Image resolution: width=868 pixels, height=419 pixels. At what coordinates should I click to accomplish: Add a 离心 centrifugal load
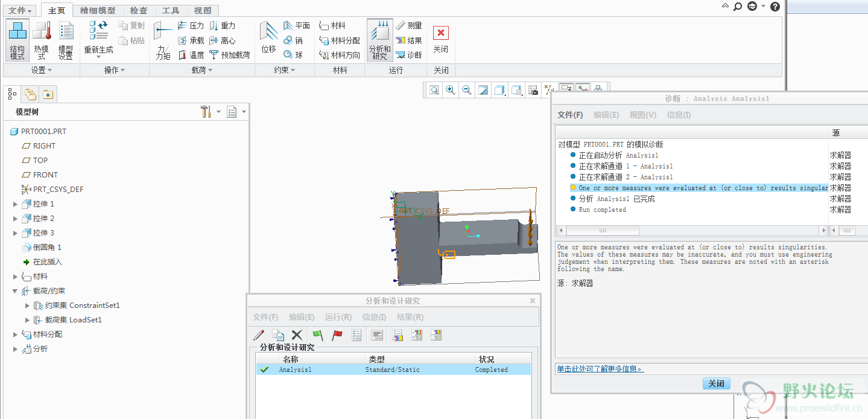[x=223, y=40]
